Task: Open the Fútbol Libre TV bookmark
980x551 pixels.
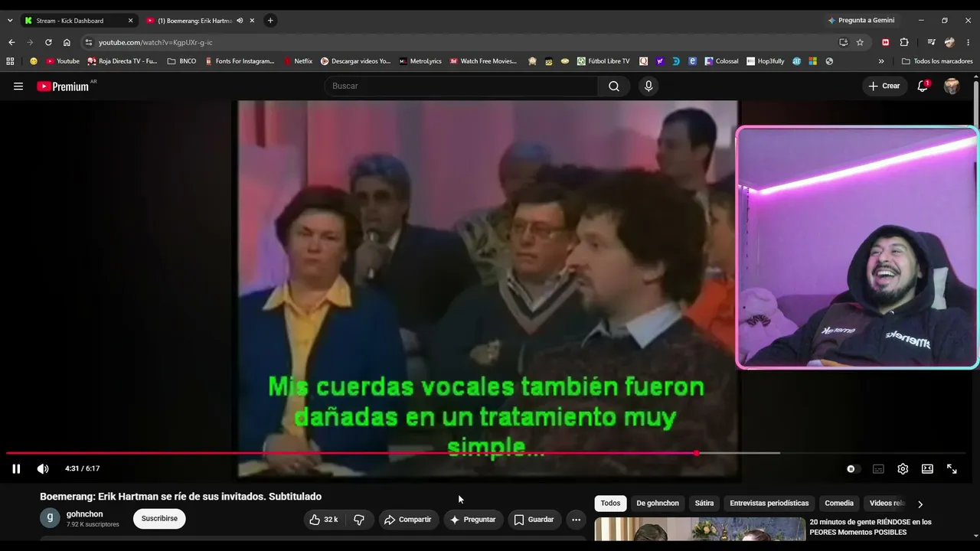Action: point(603,61)
